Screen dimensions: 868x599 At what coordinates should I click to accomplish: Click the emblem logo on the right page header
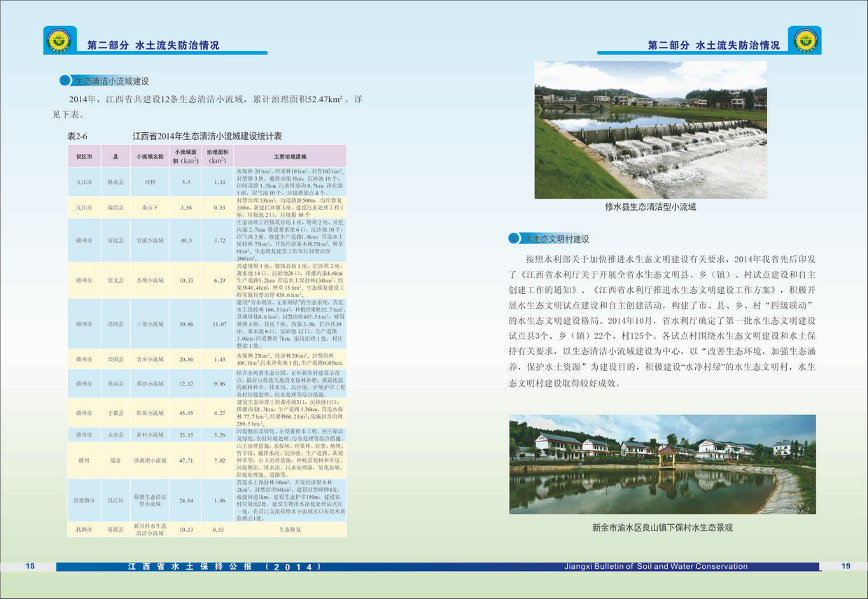[x=806, y=40]
